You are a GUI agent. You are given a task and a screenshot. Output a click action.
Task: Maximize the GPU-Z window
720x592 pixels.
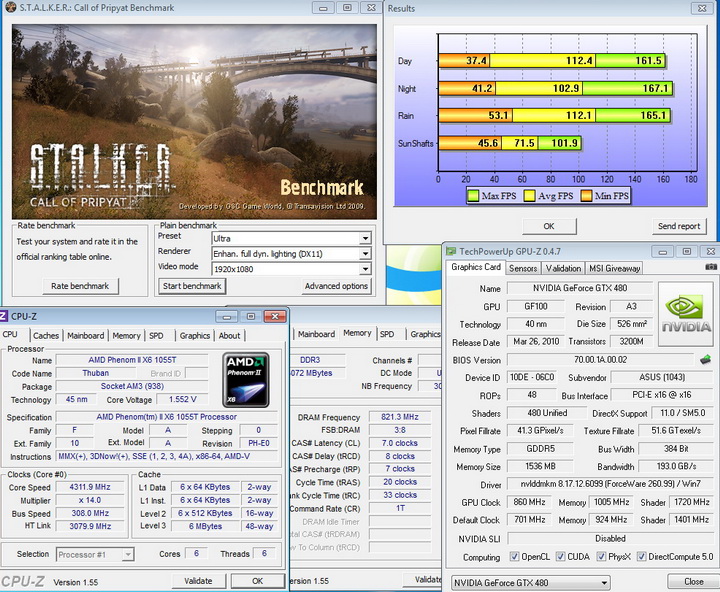pos(687,251)
